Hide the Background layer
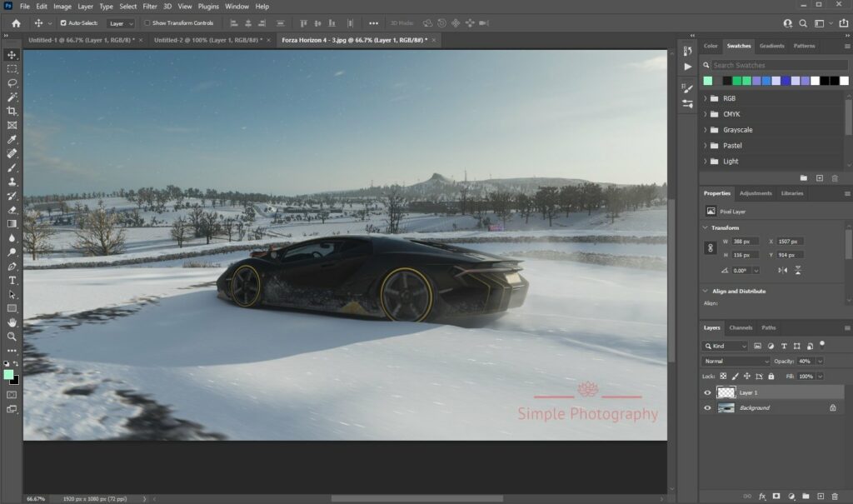Screen dimensions: 853x504 click(708, 407)
